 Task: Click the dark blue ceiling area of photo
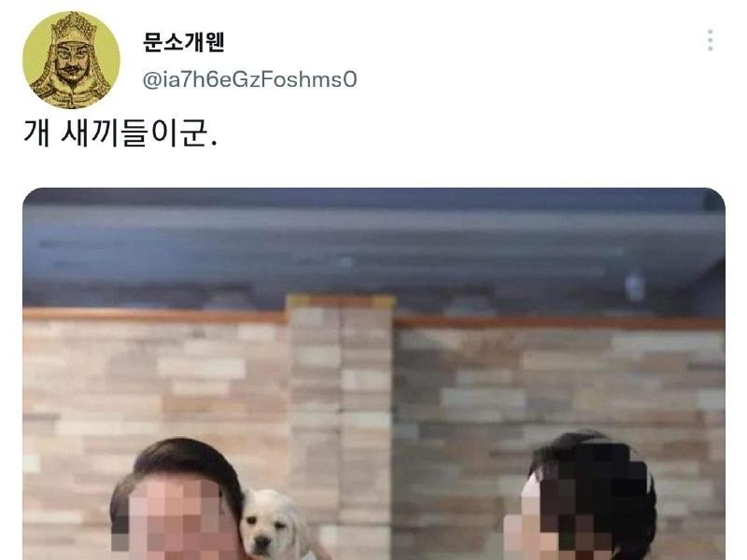point(374,245)
